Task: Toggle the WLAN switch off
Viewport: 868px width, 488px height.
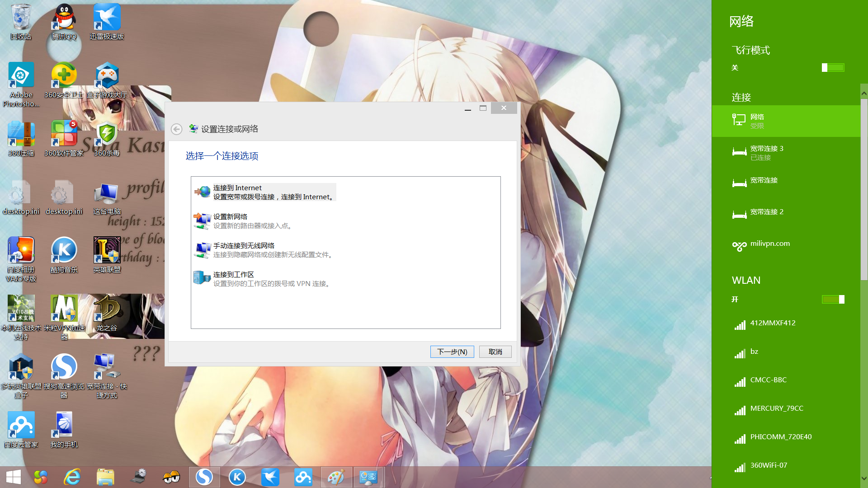Action: [x=833, y=299]
